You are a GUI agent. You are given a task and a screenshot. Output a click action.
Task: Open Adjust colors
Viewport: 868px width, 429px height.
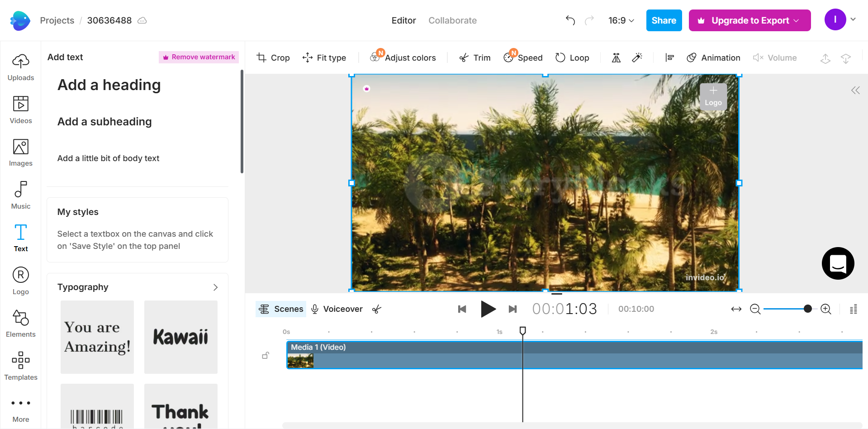pyautogui.click(x=403, y=57)
